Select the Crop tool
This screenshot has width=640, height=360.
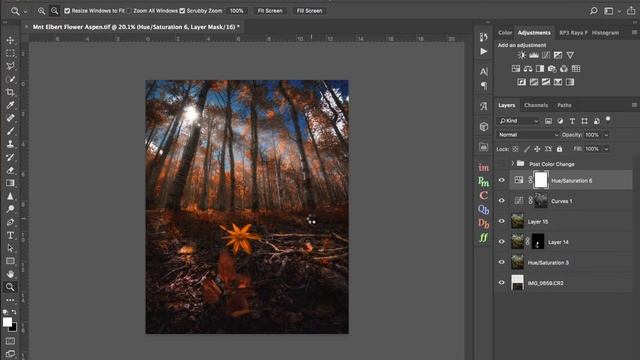(x=10, y=92)
